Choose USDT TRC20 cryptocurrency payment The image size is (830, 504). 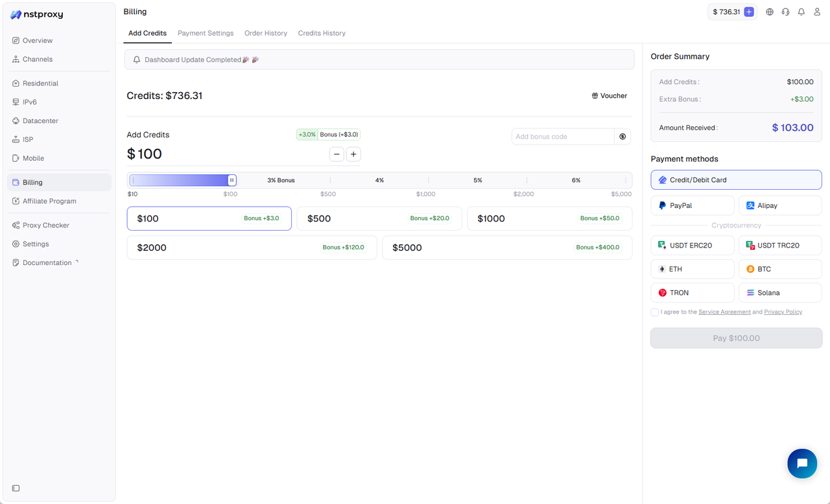pos(780,245)
